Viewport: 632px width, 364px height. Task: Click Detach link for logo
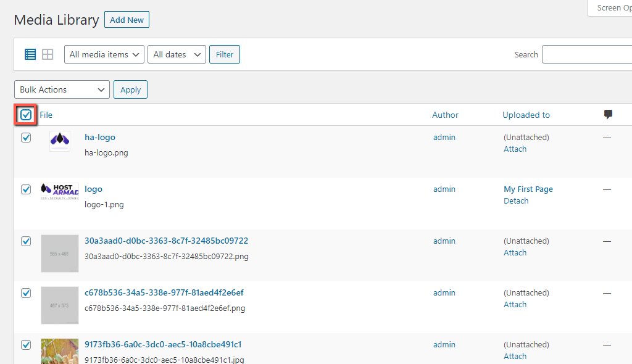(x=516, y=201)
